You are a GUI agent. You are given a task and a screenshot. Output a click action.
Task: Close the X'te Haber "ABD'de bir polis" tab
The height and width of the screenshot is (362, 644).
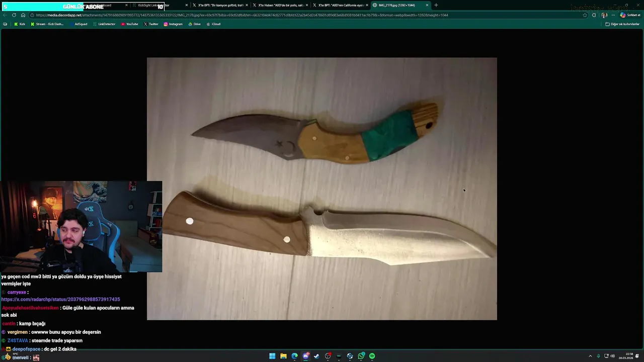coord(306,5)
